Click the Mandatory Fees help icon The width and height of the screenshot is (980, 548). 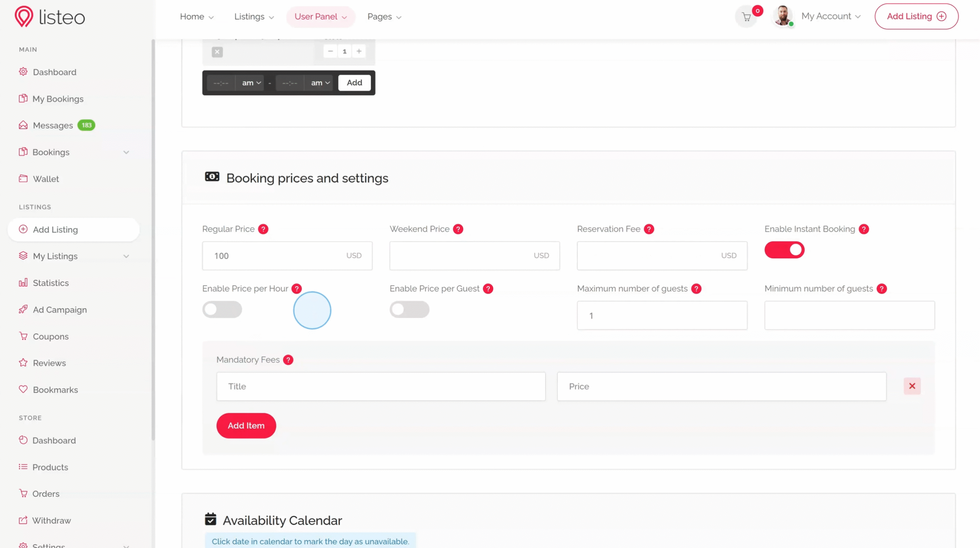[288, 360]
